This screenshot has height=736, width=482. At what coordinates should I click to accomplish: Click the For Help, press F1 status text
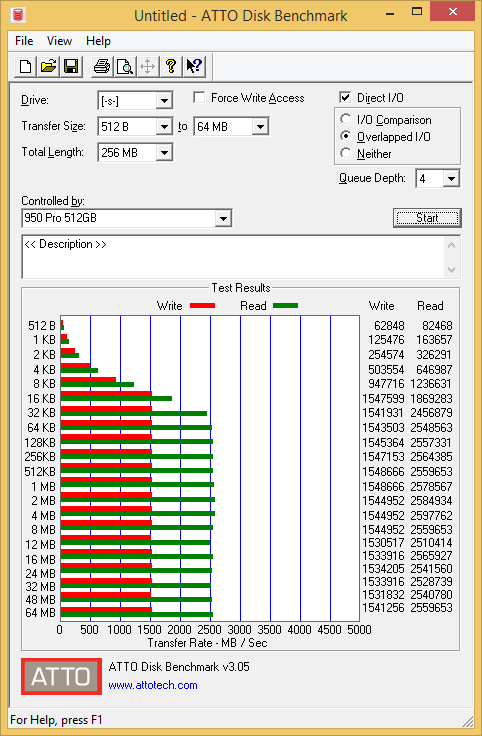(x=56, y=720)
